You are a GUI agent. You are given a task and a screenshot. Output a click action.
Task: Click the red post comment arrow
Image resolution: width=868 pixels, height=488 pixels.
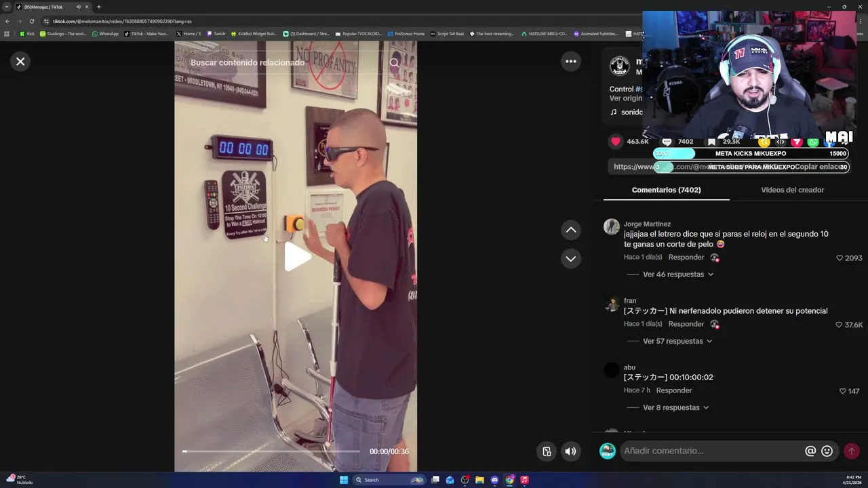(852, 451)
